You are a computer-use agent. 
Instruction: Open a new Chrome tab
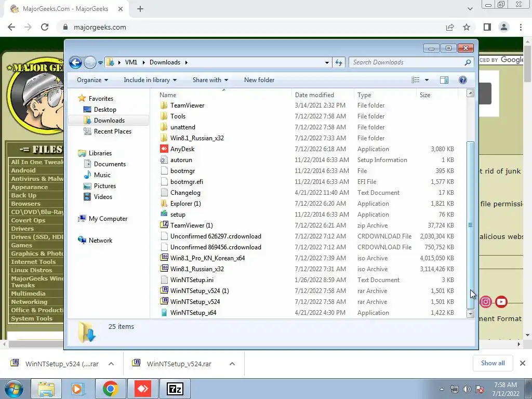pos(140,9)
